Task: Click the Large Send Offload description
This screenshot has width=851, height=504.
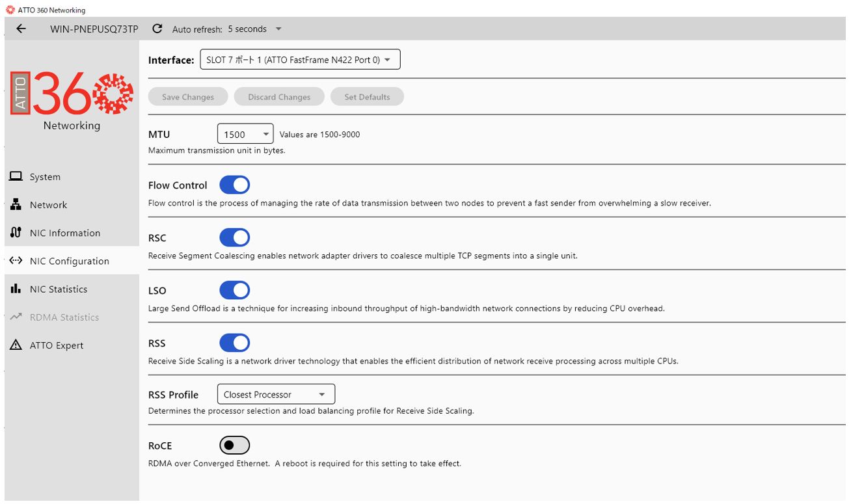Action: [407, 308]
